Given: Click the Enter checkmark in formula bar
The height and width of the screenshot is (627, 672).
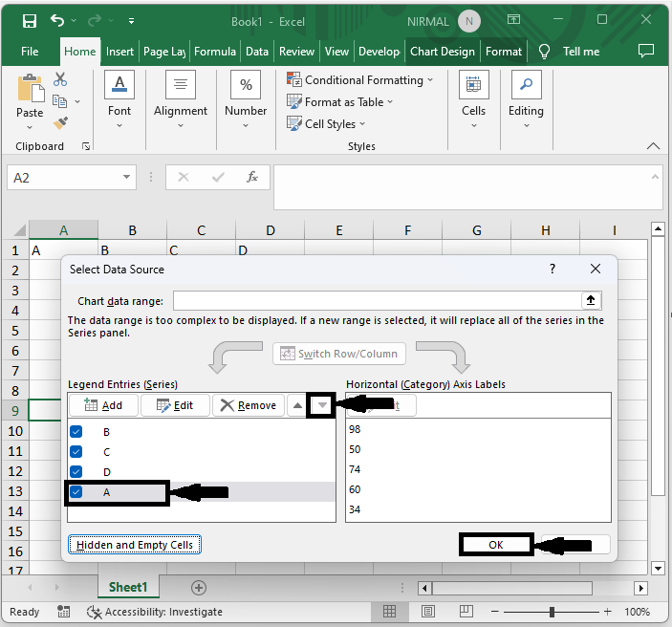Looking at the screenshot, I should coord(218,177).
